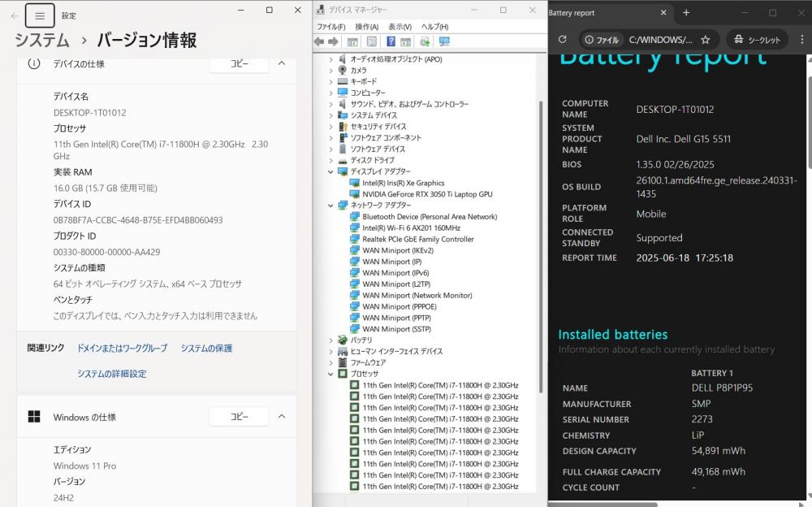Open a new browser tab with plus icon
812x507 pixels.
click(686, 13)
